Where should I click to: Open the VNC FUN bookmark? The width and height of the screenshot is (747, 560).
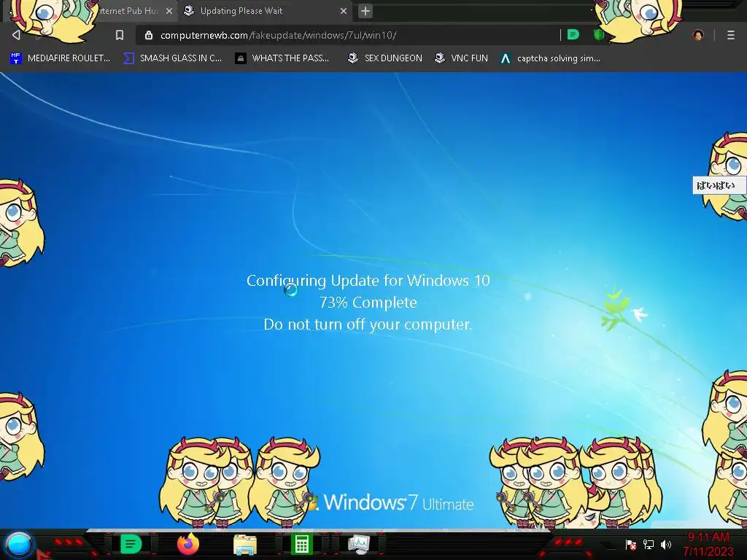tap(461, 58)
